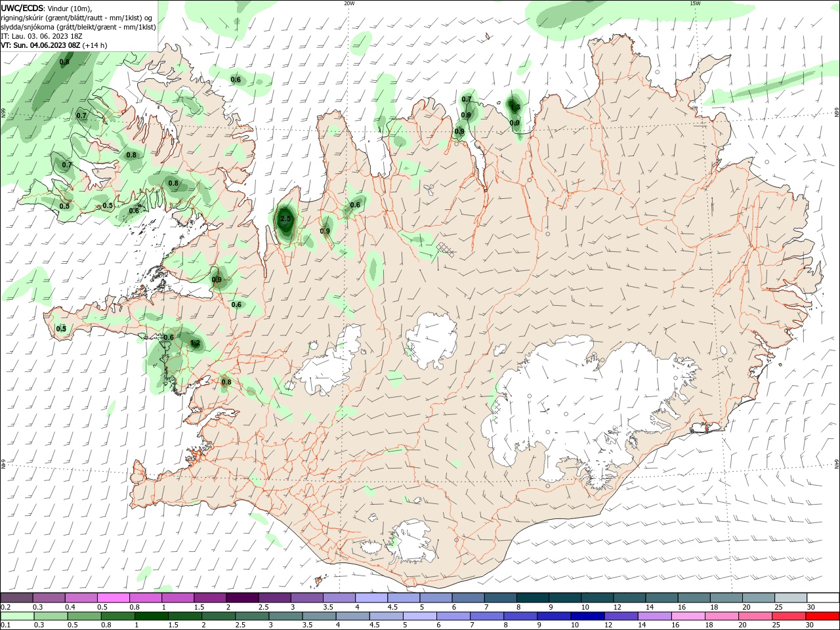Image resolution: width=840 pixels, height=630 pixels.
Task: Click the 15W longitude label
Action: pos(695,3)
